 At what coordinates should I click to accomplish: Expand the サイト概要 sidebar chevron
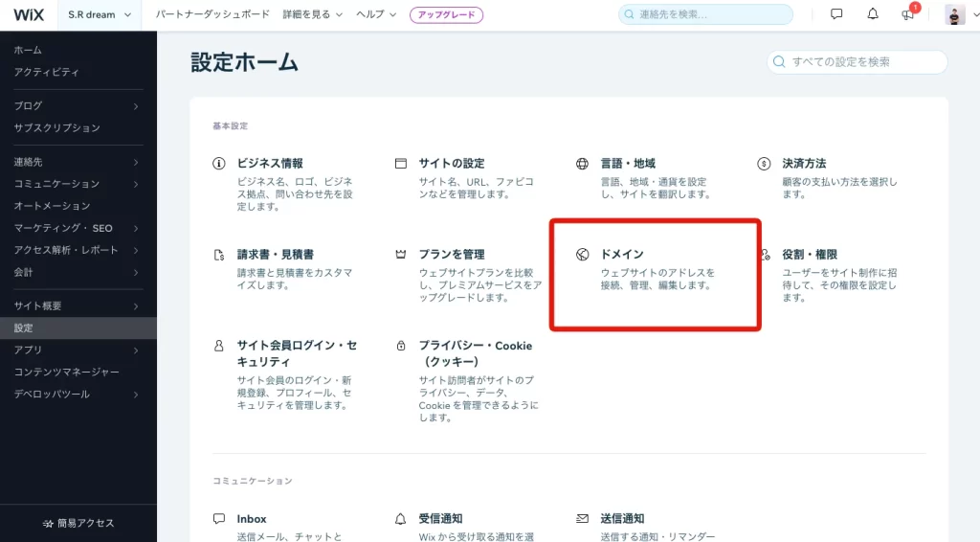coord(136,306)
